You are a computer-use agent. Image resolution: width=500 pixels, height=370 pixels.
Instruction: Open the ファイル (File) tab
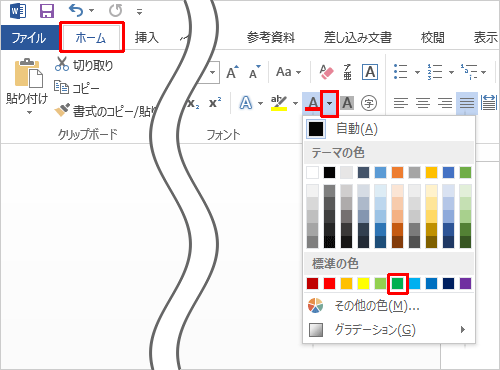tap(29, 38)
